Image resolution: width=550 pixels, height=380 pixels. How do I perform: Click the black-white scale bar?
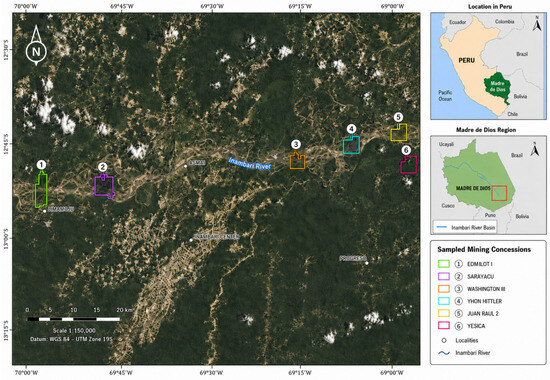(x=74, y=319)
